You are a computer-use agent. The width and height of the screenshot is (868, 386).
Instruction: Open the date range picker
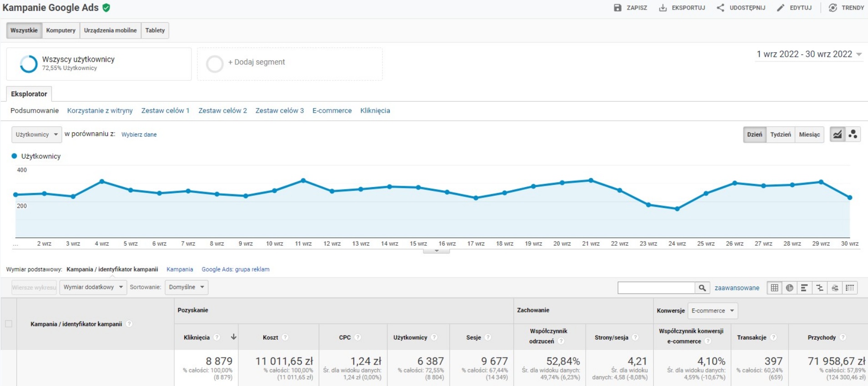coord(808,54)
